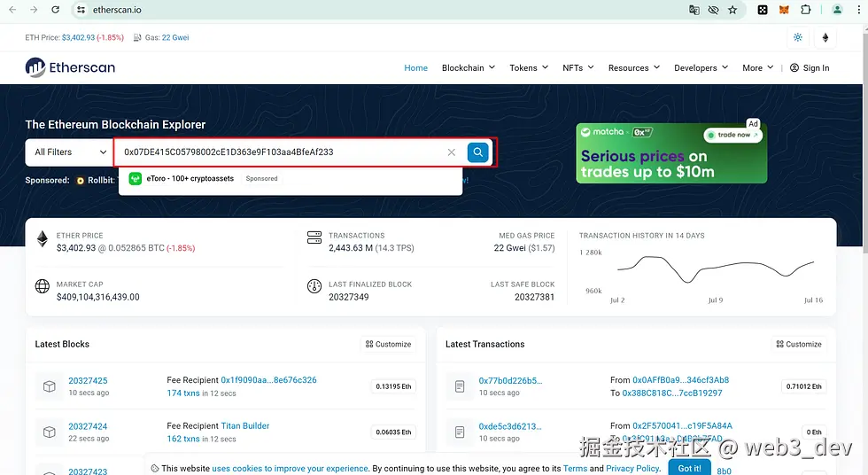Viewport: 868px width, 475px height.
Task: Expand the NFTs menu
Action: (577, 67)
